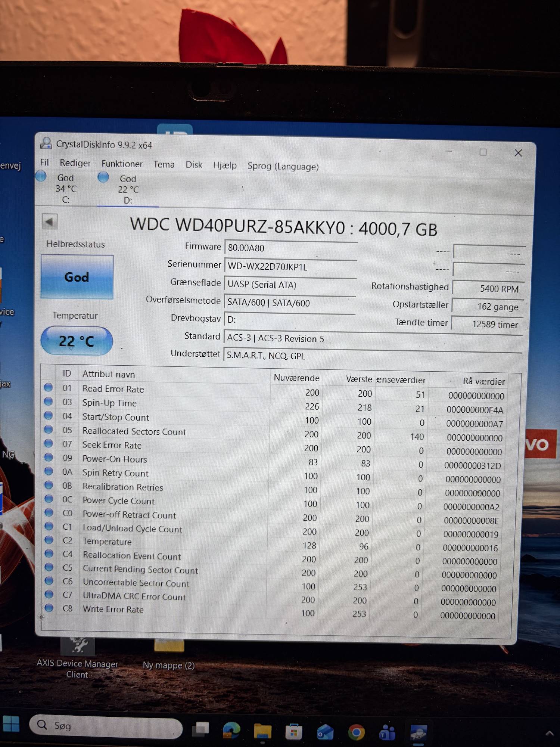This screenshot has height=747, width=560.
Task: Open the Windows Start menu
Action: point(11,724)
